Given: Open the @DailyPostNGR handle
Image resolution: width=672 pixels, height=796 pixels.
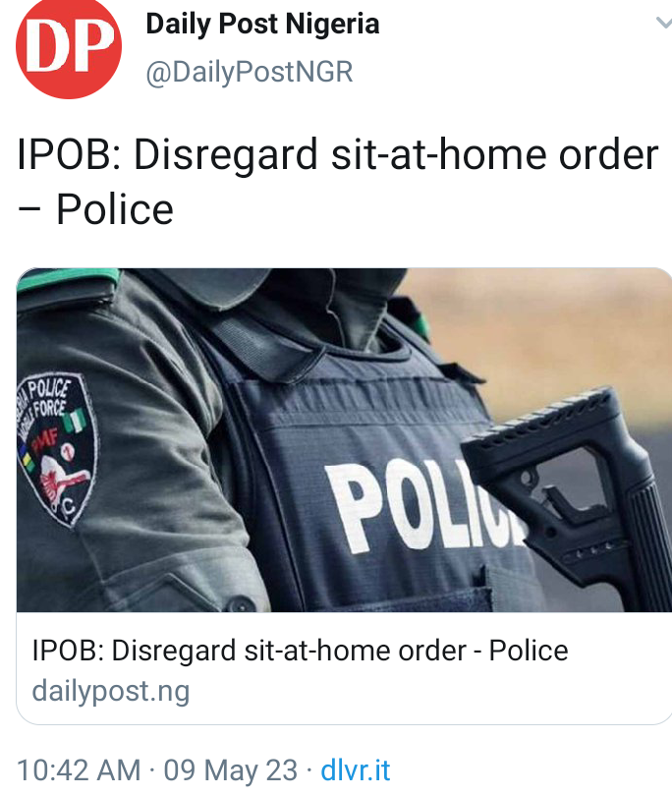Looking at the screenshot, I should point(250,72).
